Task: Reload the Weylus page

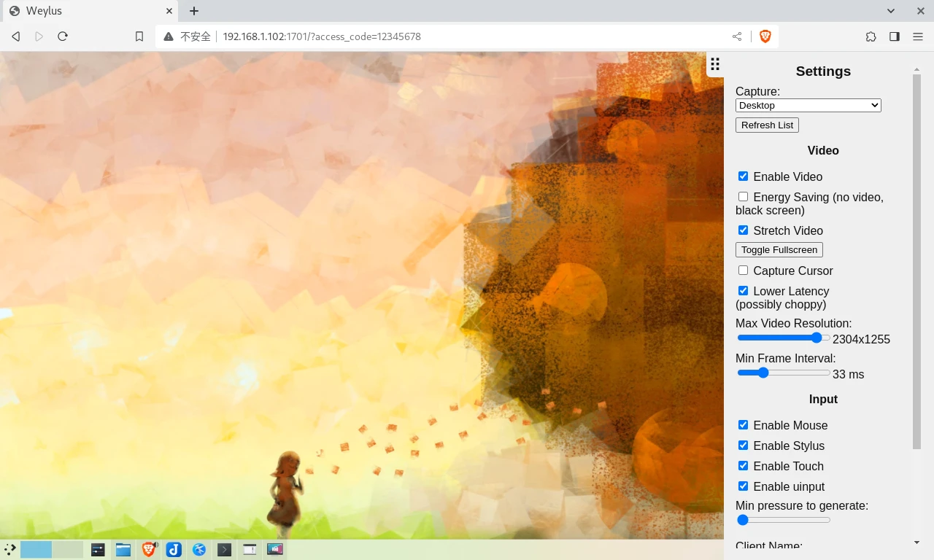Action: 63,36
